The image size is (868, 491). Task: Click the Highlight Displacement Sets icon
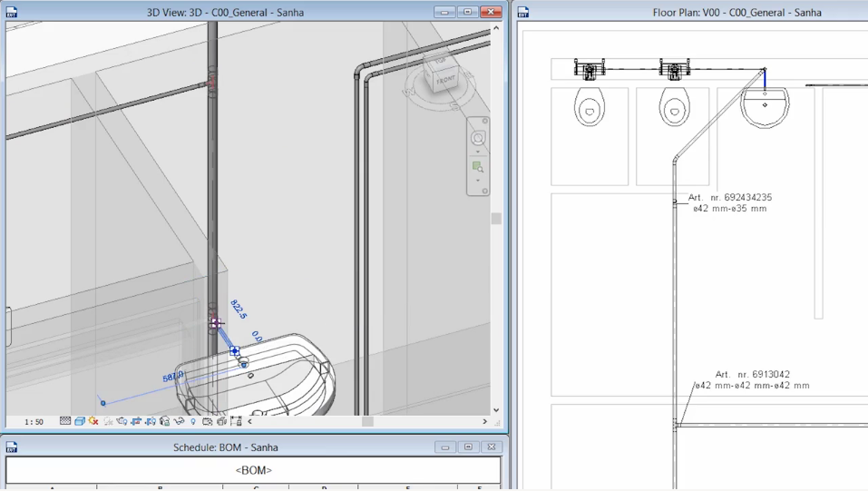tap(236, 421)
